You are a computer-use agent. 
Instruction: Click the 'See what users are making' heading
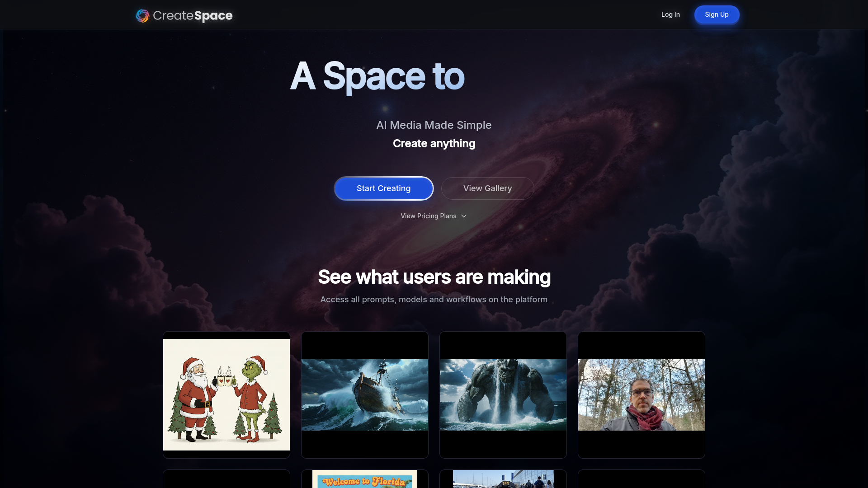point(434,277)
